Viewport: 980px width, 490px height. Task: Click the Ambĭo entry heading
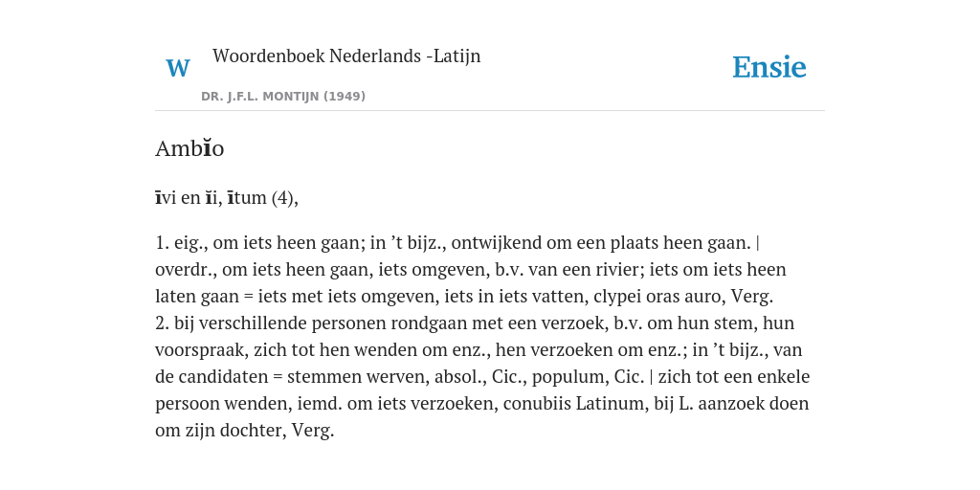point(189,148)
